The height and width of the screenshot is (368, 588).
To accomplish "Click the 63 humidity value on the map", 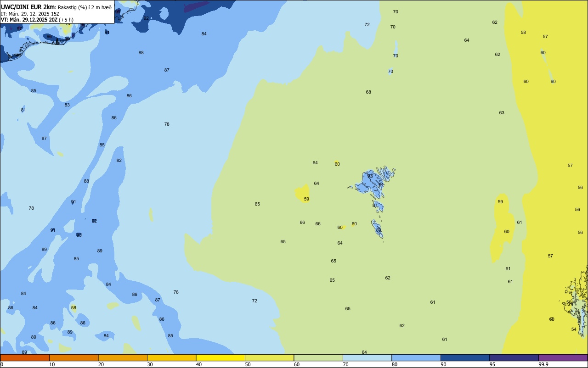I will coord(502,113).
